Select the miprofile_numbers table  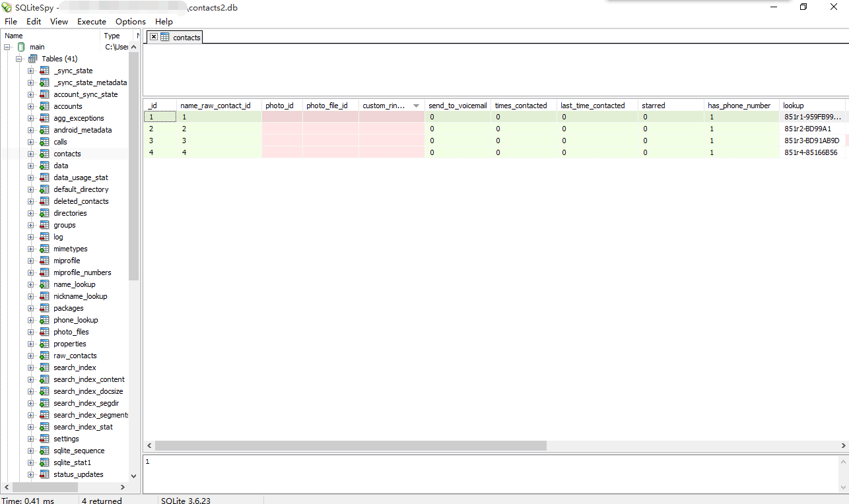[x=83, y=272]
